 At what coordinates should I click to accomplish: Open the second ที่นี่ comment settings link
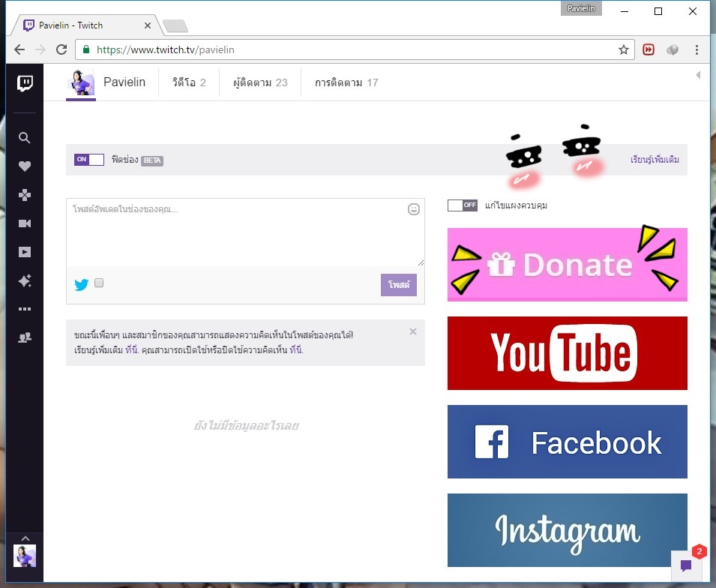(x=296, y=350)
